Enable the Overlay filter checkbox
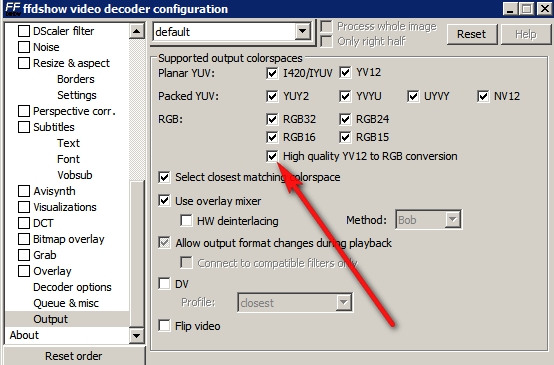The width and height of the screenshot is (554, 365). (x=24, y=271)
